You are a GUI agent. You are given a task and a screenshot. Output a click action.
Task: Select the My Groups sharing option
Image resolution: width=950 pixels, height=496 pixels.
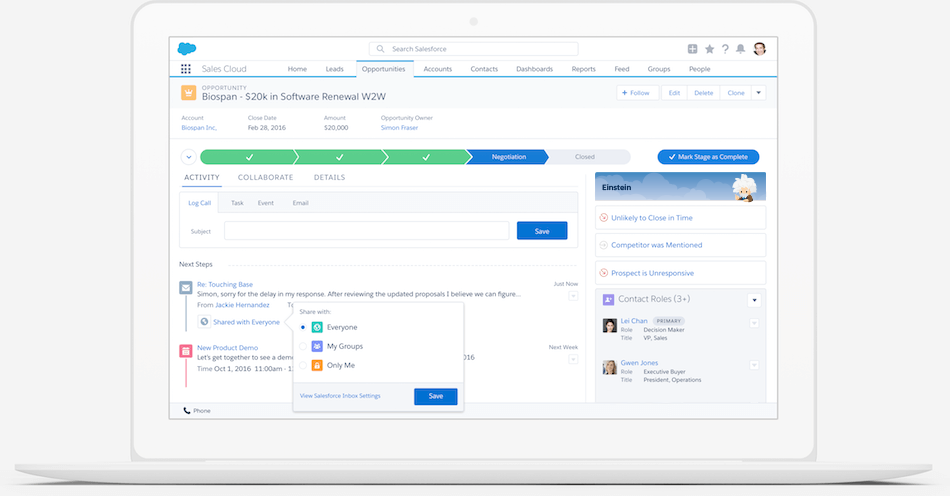303,346
